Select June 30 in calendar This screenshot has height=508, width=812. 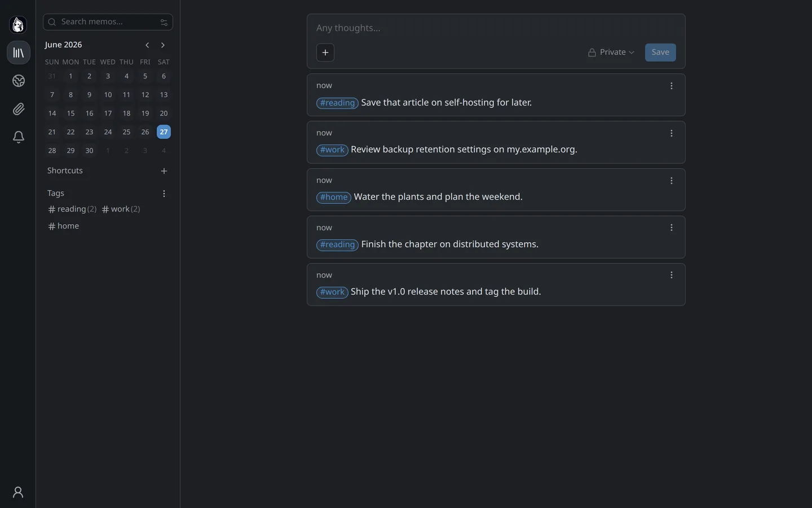point(89,151)
